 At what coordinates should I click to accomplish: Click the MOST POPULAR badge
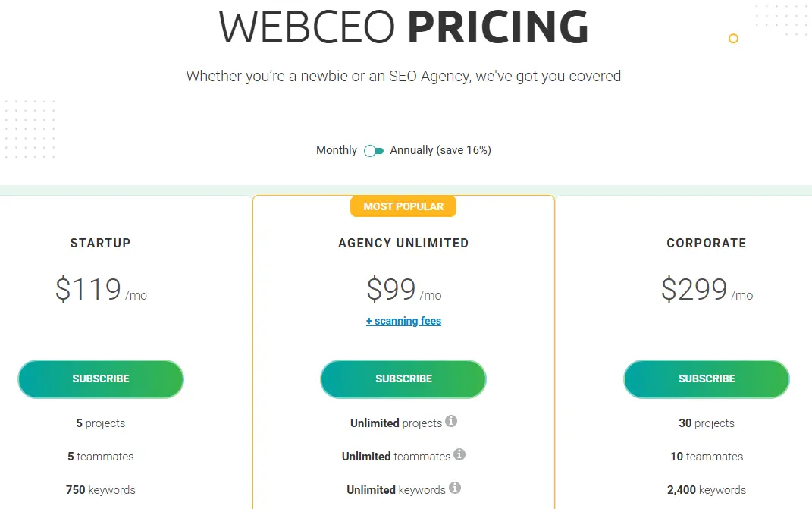(x=403, y=206)
